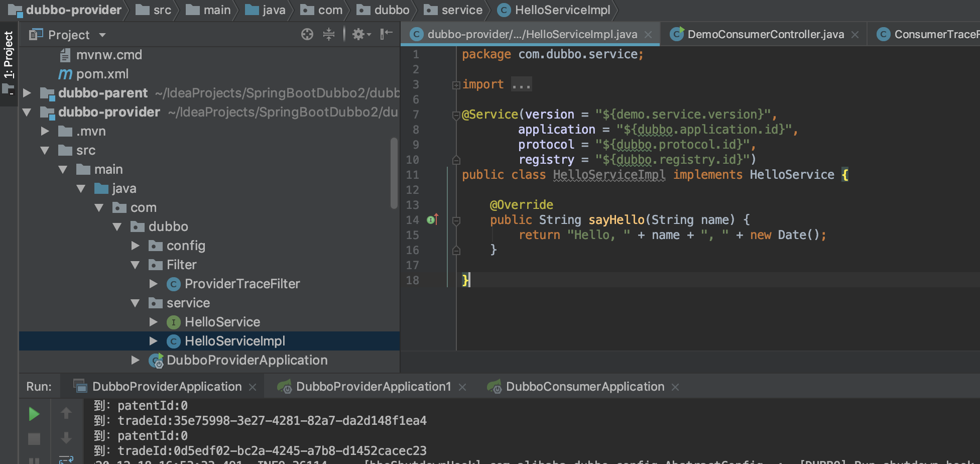Fold the sayHello method at line 14

456,220
